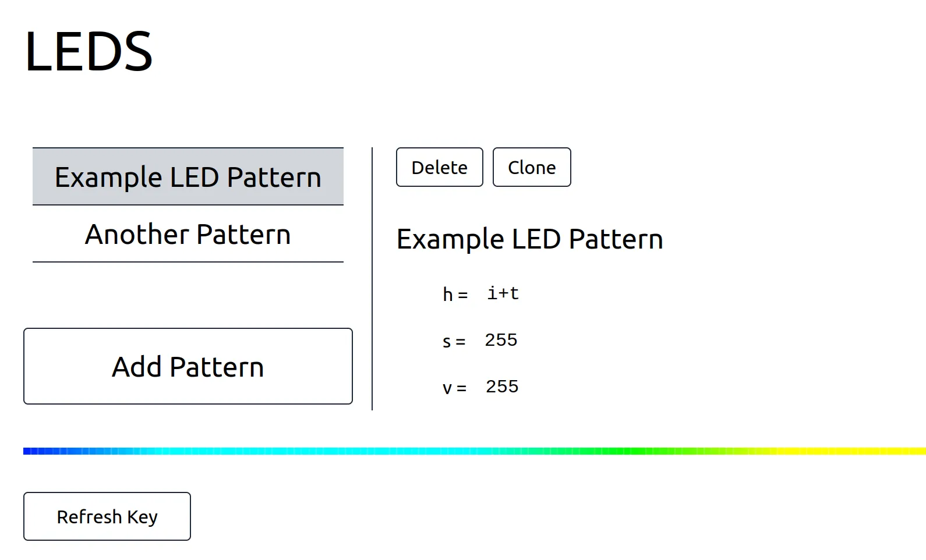Image resolution: width=926 pixels, height=560 pixels.
Task: Select Example LED Pattern in the list
Action: (x=188, y=177)
